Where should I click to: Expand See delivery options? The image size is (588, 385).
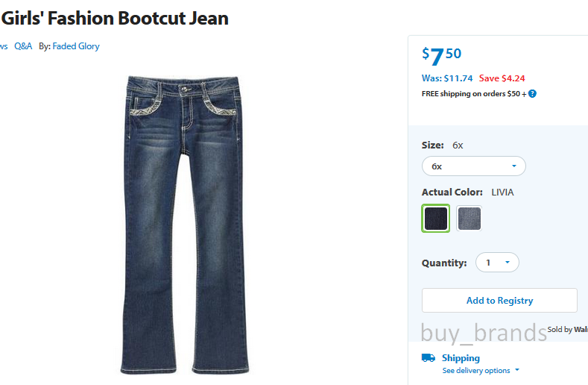point(476,370)
